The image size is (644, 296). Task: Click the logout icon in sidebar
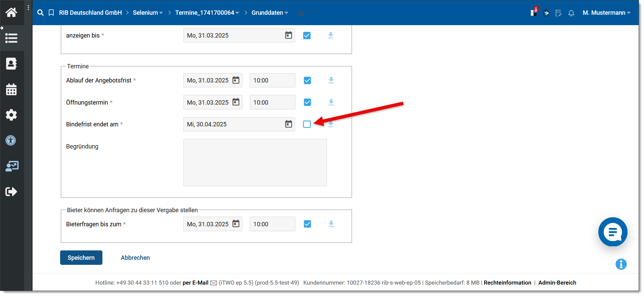tap(11, 192)
